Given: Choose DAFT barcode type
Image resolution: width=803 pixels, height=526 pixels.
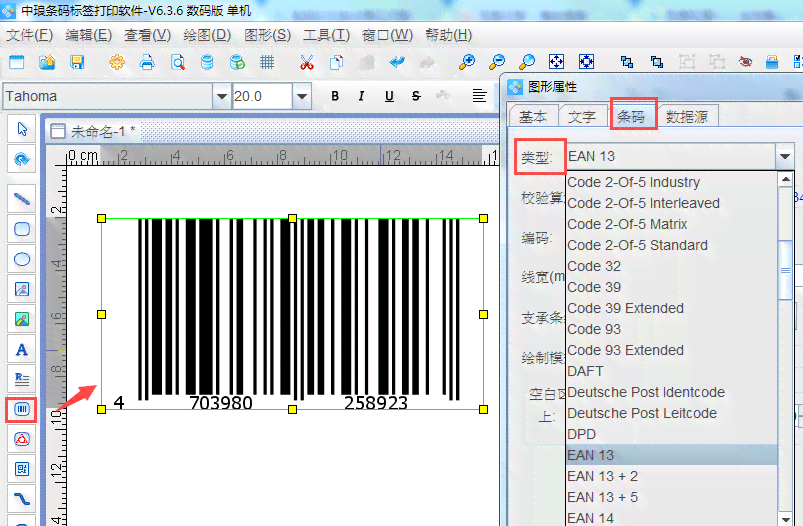Looking at the screenshot, I should tap(672, 371).
